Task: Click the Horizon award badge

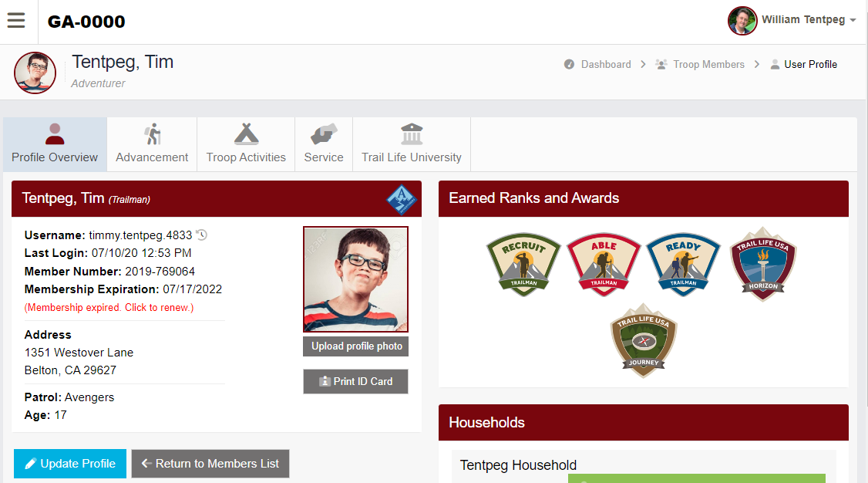Action: (763, 264)
